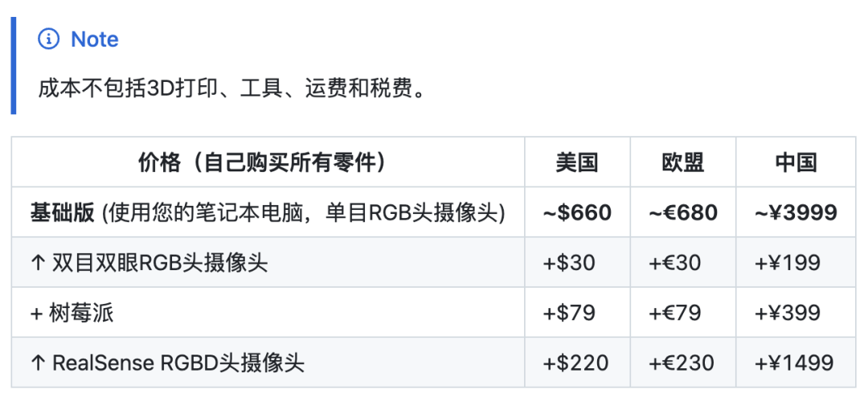Screen dimensions: 868x394
Task: Click the +$30 stereo camera price
Action: point(570,263)
